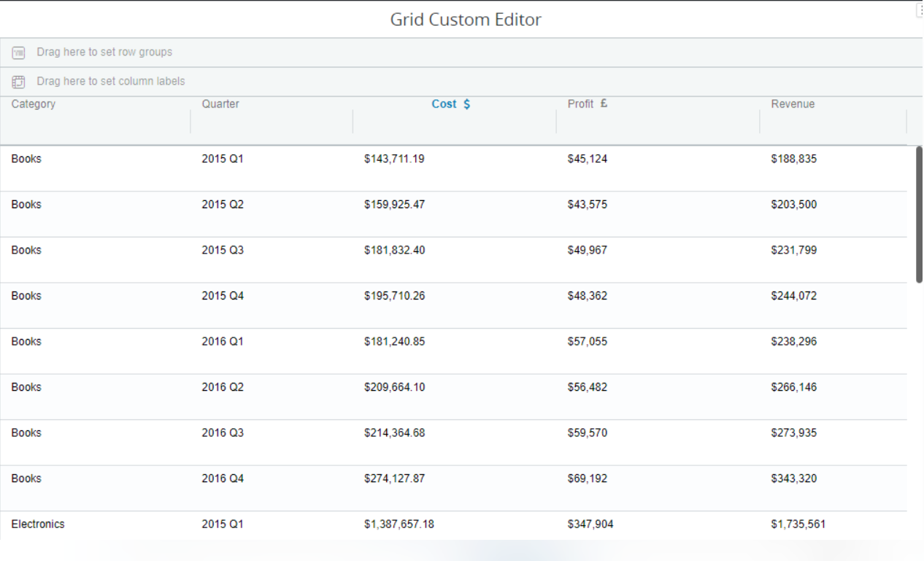Click the 'Drag here to set column labels' area
The height and width of the screenshot is (561, 924).
[111, 82]
